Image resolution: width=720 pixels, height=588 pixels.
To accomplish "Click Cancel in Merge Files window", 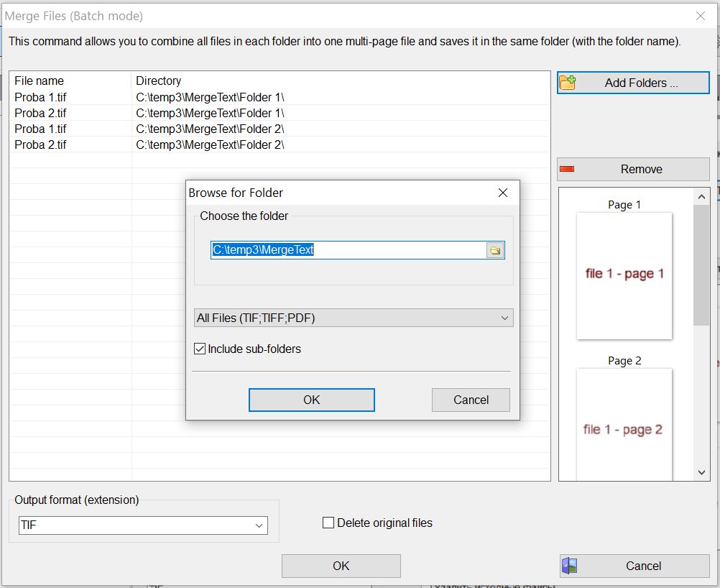I will [634, 566].
